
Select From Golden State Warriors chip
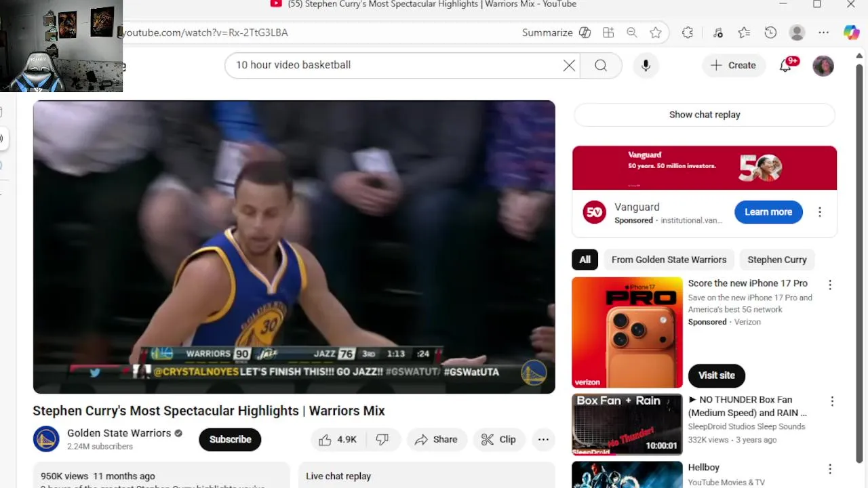coord(669,260)
